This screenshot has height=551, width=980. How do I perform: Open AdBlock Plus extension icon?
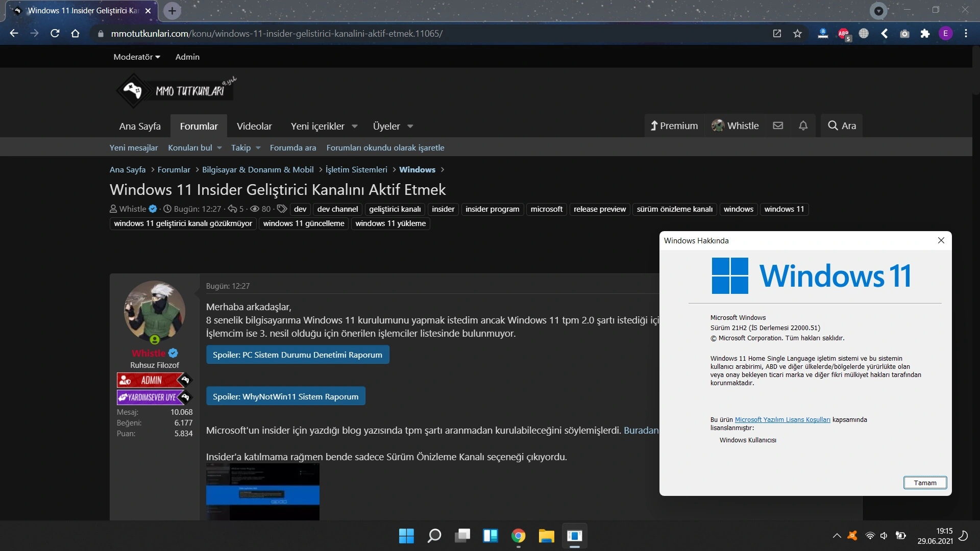tap(844, 34)
